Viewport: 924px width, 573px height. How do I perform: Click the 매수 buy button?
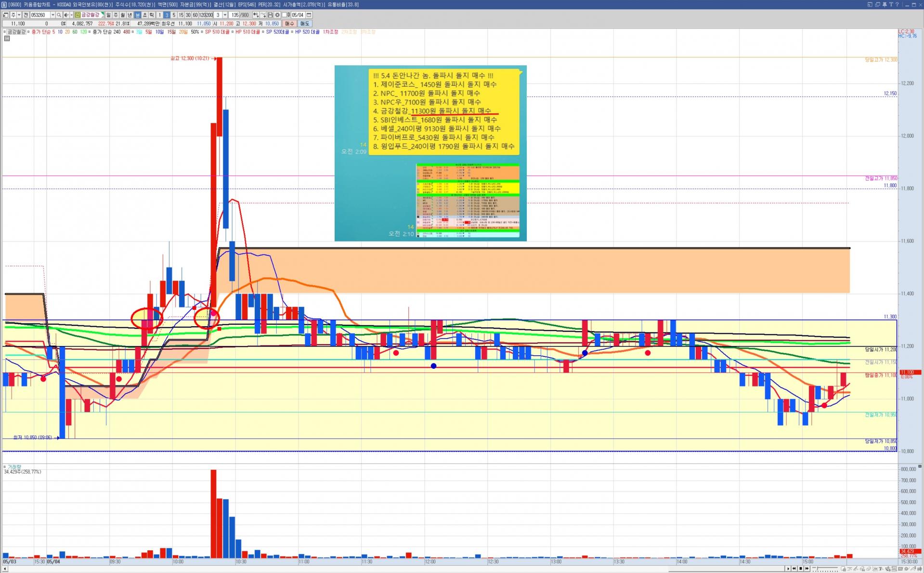pyautogui.click(x=289, y=23)
